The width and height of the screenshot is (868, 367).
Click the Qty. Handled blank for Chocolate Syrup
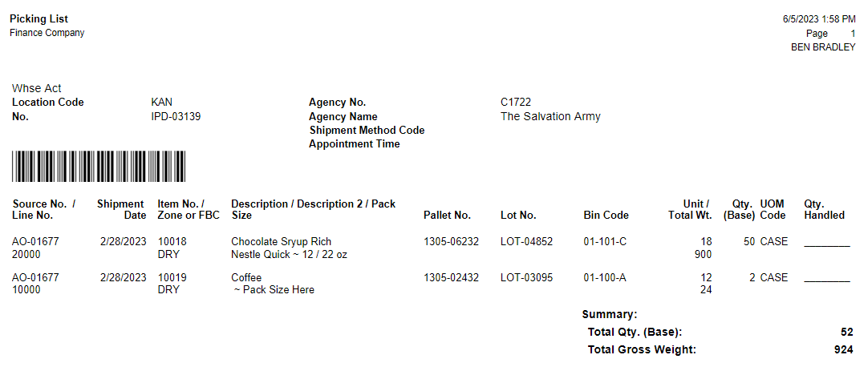click(x=826, y=243)
